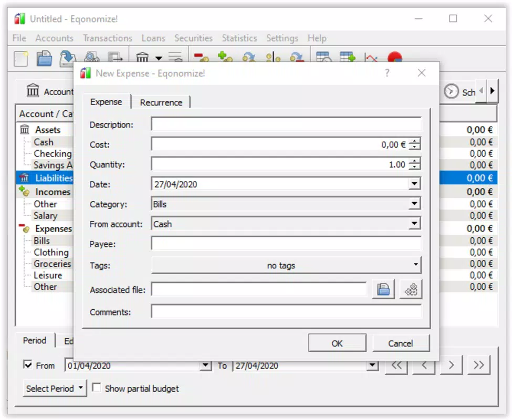Click the New split transaction icon
Image resolution: width=512 pixels, height=420 pixels.
pyautogui.click(x=273, y=57)
